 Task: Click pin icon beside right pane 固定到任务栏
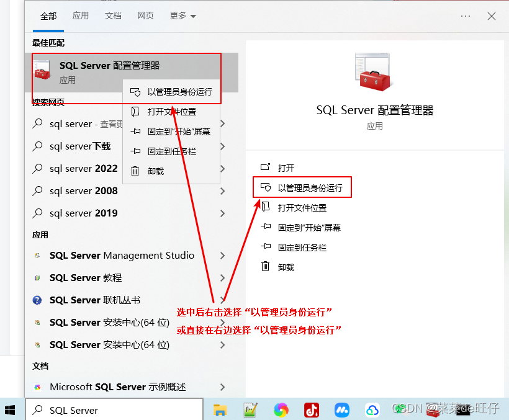click(x=266, y=246)
